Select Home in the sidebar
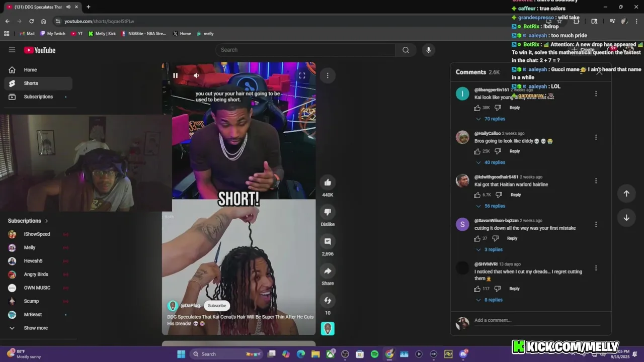Viewport: 644px width, 362px height. 38,70
